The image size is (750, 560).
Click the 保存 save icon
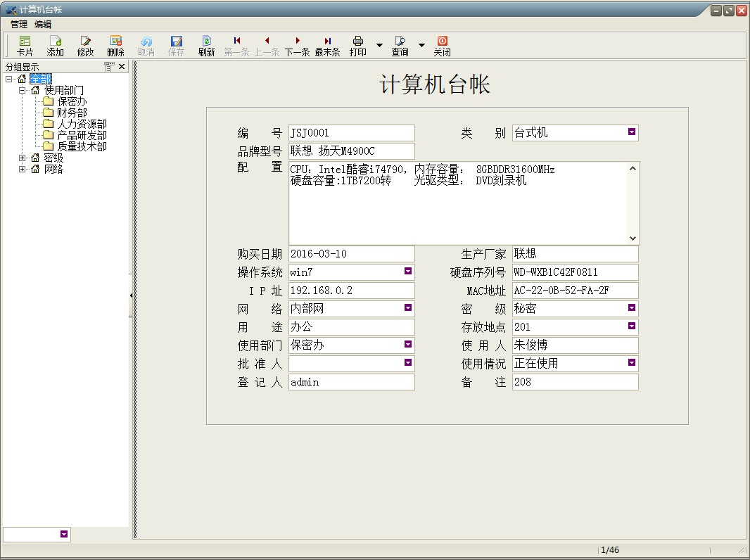[177, 41]
